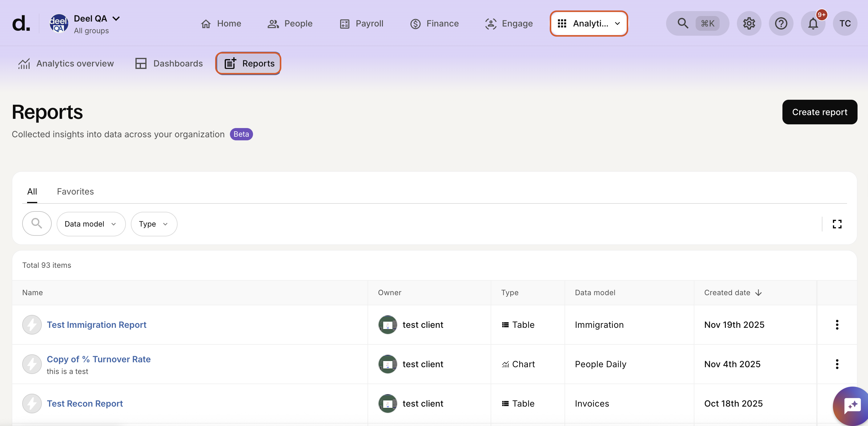The width and height of the screenshot is (868, 426).
Task: Expand the table to fullscreen view
Action: tap(837, 224)
